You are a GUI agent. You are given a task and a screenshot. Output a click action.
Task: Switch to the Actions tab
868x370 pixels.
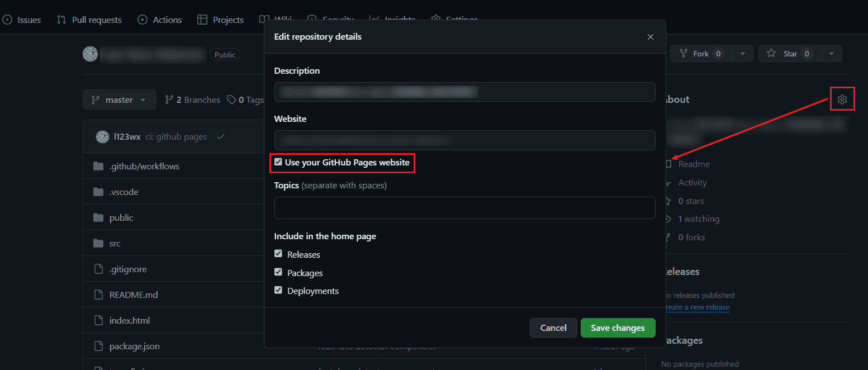click(160, 20)
